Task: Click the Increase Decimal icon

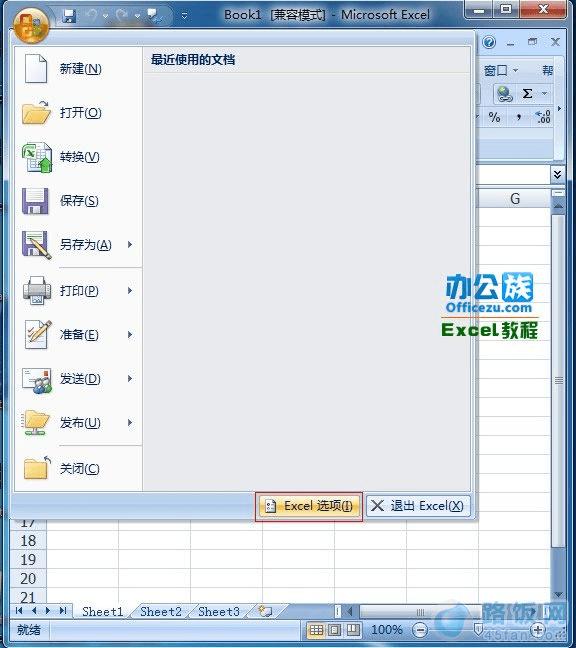Action: [543, 117]
